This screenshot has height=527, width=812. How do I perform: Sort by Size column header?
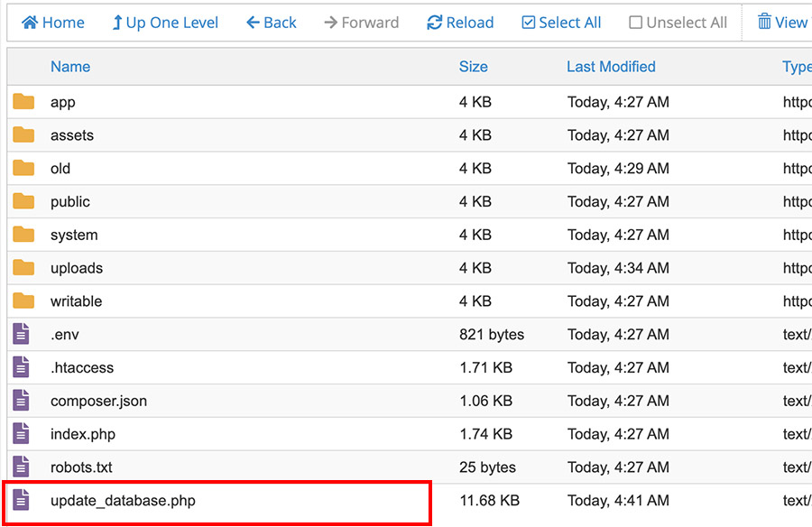pyautogui.click(x=473, y=67)
